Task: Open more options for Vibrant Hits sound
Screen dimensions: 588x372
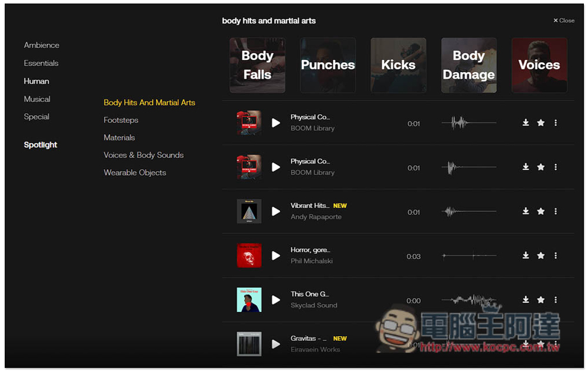Action: pyautogui.click(x=556, y=211)
